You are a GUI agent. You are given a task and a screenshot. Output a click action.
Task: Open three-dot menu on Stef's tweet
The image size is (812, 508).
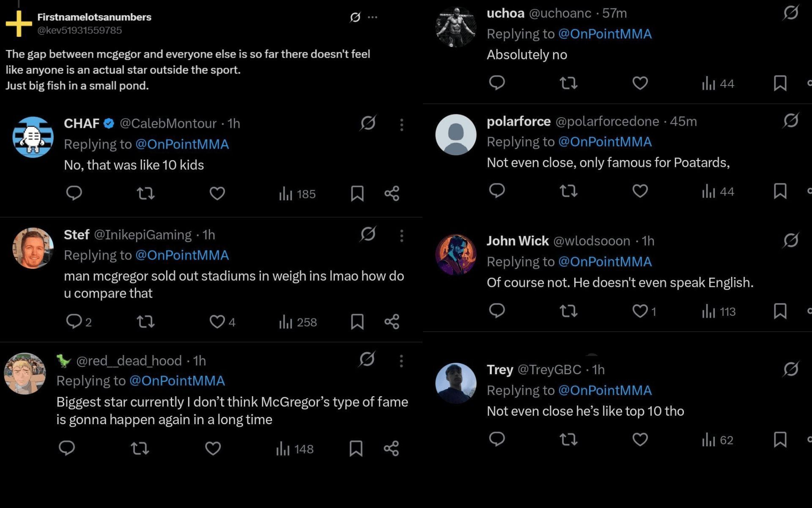401,235
